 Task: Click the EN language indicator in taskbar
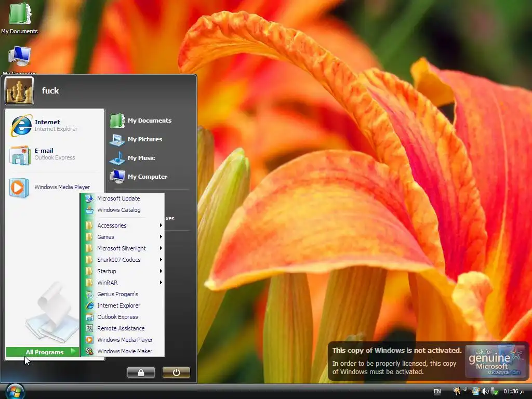[x=437, y=392]
